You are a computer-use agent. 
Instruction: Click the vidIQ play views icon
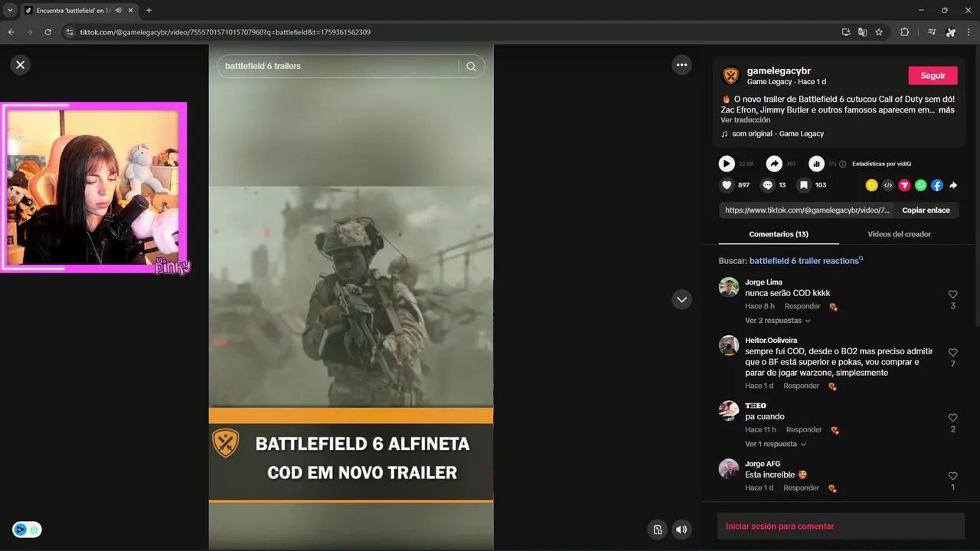727,164
